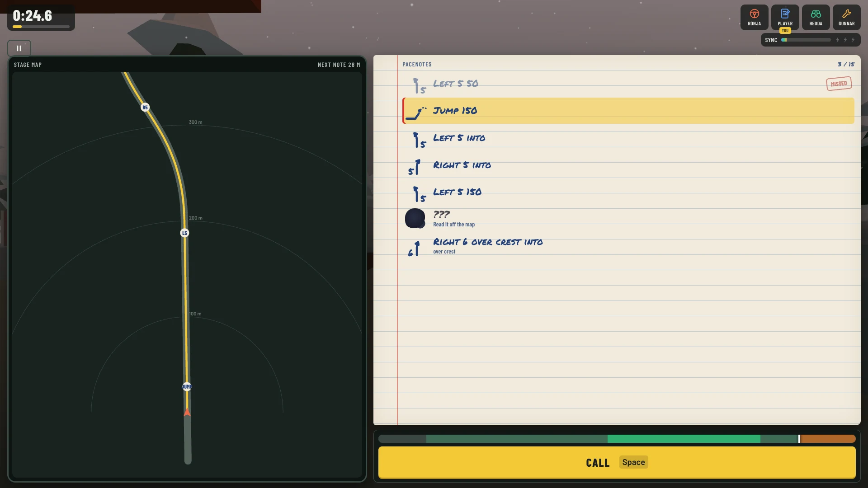Select the Right 5 into pacenote

pos(628,165)
